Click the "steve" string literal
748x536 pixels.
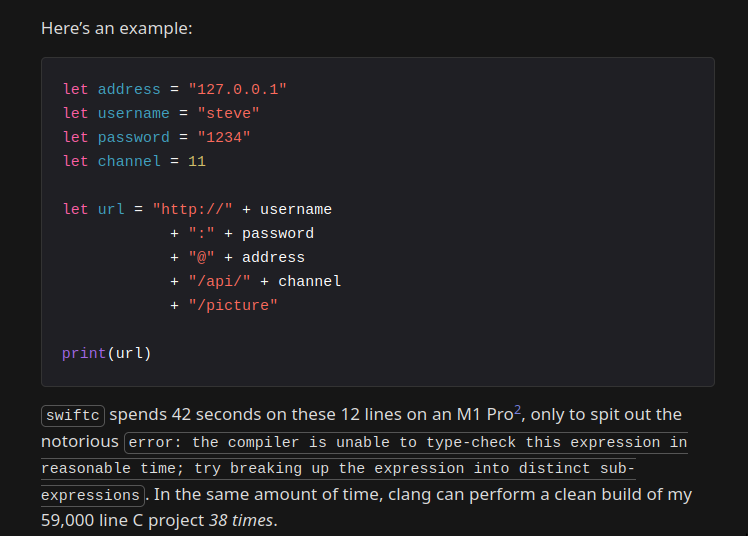(x=228, y=113)
